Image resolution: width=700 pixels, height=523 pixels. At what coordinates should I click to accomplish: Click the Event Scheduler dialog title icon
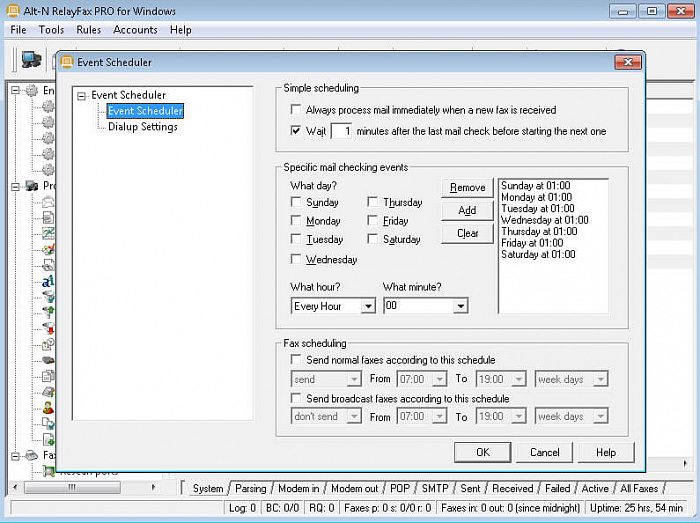[x=67, y=62]
